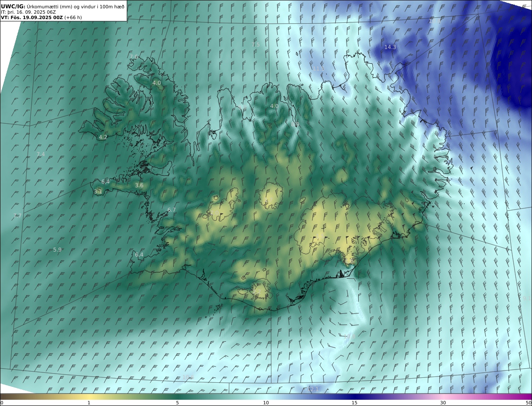Click the 6.7 value on the map
Screen dimensions: 532x406
coord(172,210)
